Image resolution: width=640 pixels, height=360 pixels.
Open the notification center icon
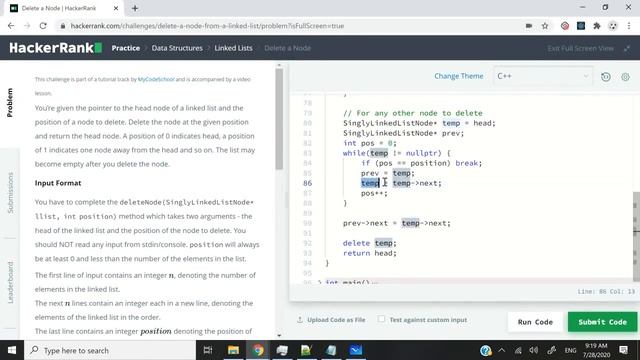pos(623,350)
